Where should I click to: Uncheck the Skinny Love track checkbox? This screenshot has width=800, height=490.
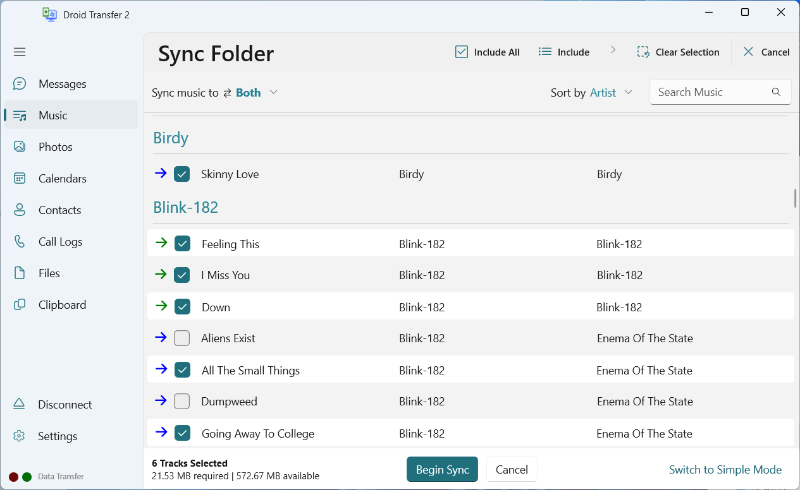pyautogui.click(x=182, y=174)
